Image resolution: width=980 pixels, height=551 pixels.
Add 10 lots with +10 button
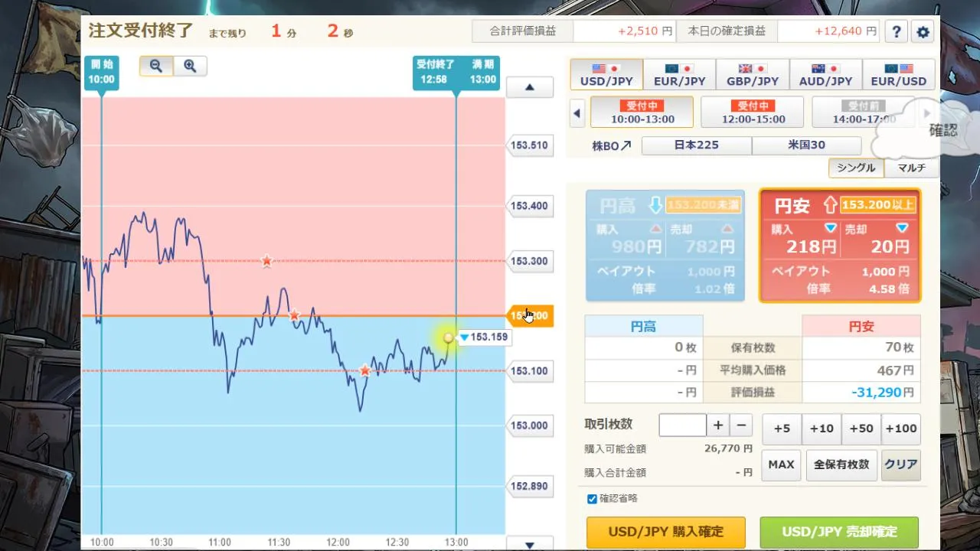coord(822,429)
